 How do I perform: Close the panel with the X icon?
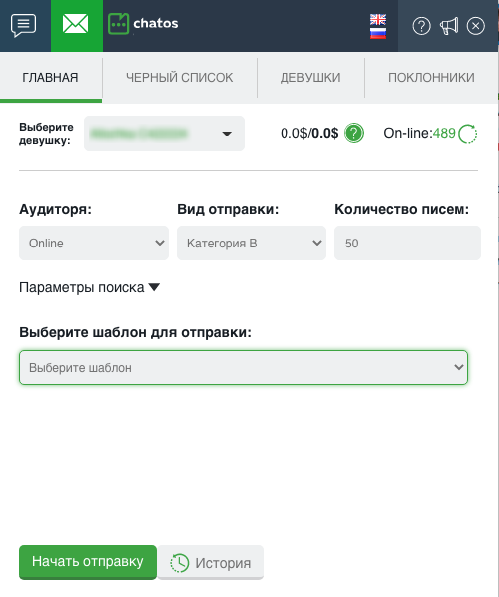pos(476,26)
